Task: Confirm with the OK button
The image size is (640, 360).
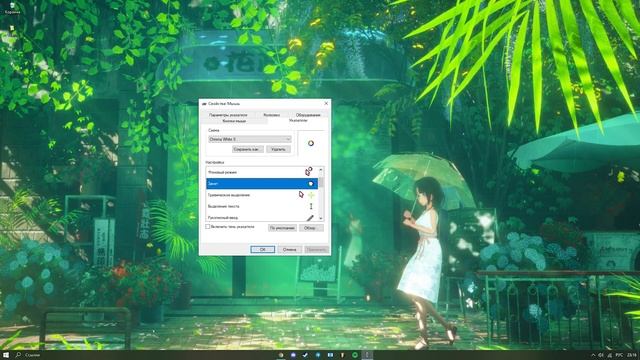Action: click(262, 249)
